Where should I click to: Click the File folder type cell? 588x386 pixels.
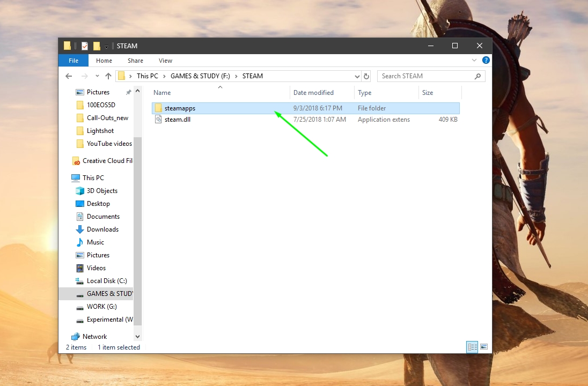(372, 108)
